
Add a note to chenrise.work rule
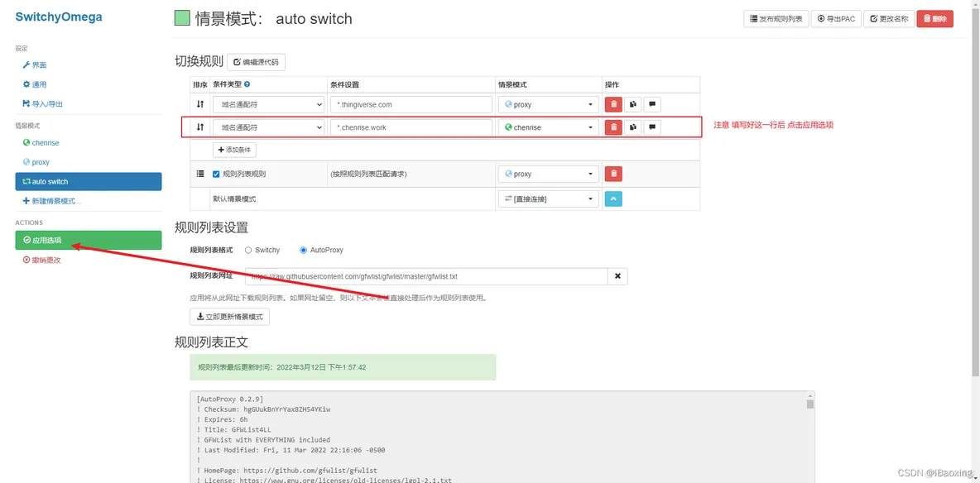[652, 127]
